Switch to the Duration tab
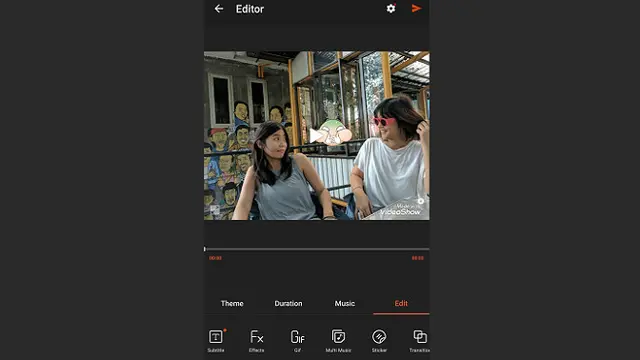This screenshot has height=360, width=640. pos(288,303)
